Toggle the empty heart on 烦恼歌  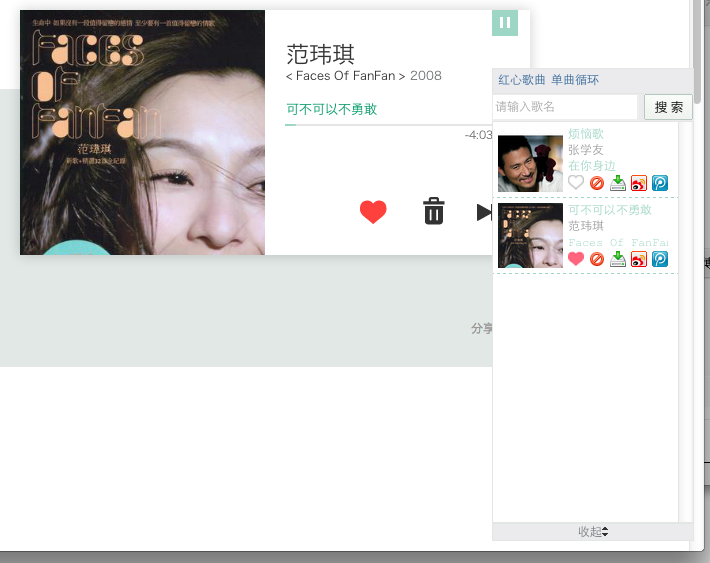[576, 183]
